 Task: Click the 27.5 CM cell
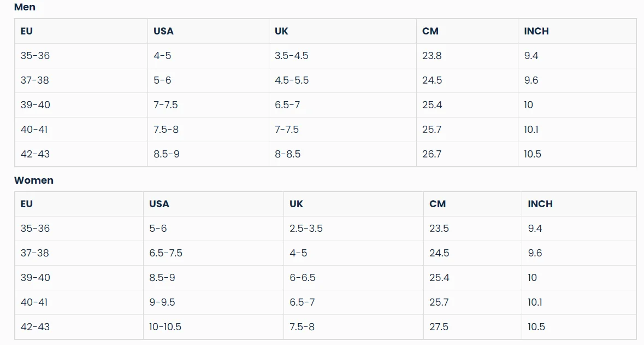tap(439, 327)
